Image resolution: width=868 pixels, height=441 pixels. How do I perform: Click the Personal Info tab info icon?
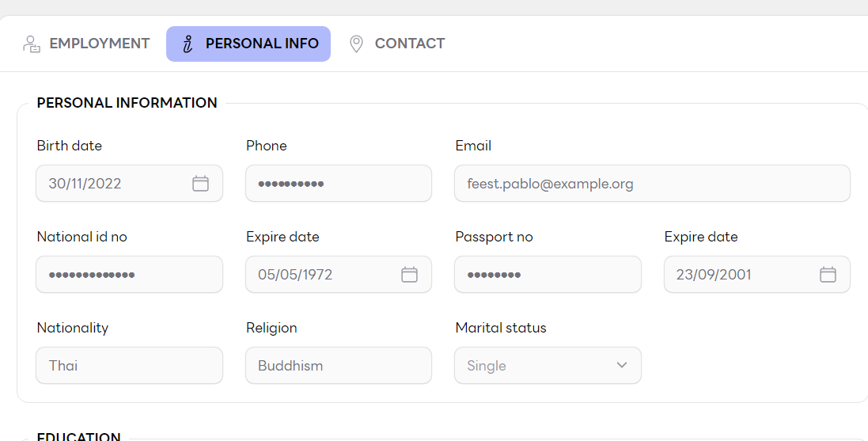click(x=188, y=44)
